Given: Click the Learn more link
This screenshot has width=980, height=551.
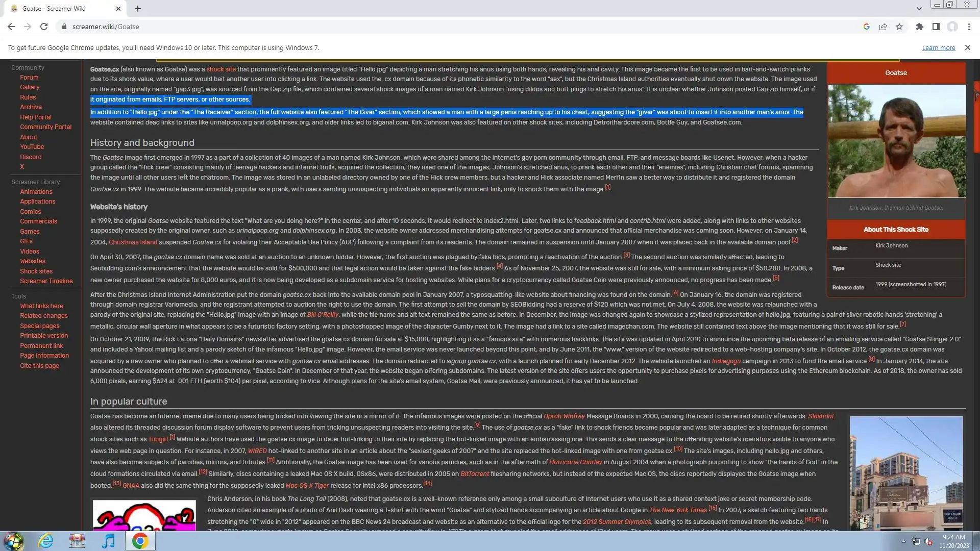Looking at the screenshot, I should click(938, 48).
